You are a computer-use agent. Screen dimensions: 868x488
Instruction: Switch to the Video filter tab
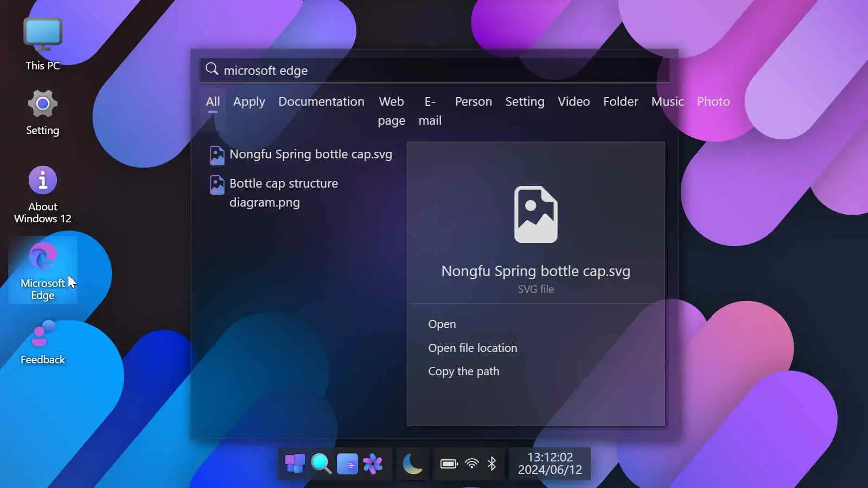pyautogui.click(x=573, y=101)
